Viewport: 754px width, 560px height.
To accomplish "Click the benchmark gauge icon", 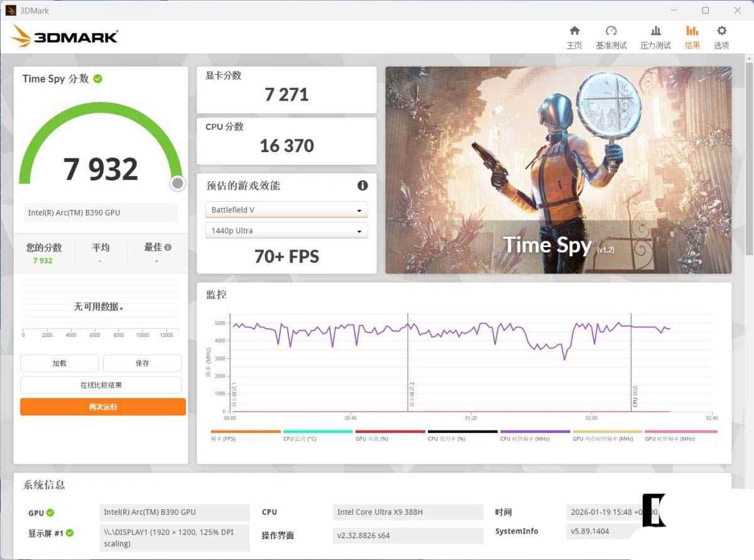I will pyautogui.click(x=611, y=31).
